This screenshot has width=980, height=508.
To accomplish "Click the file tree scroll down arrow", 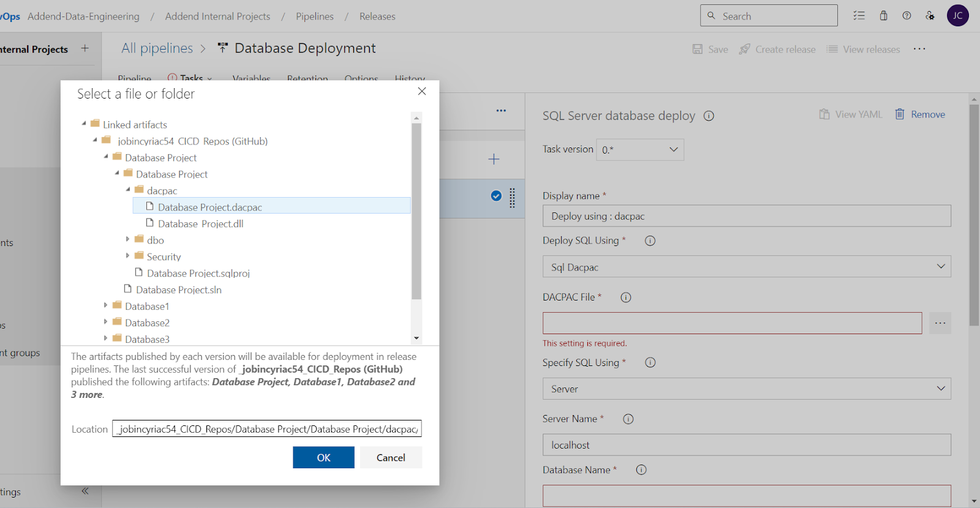I will coord(417,338).
